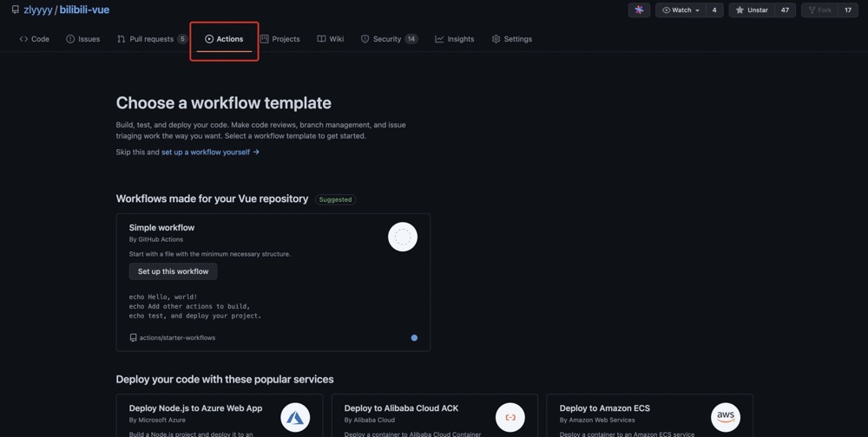868x437 pixels.
Task: Click the repository icon beside zlyyyy
Action: pyautogui.click(x=16, y=10)
